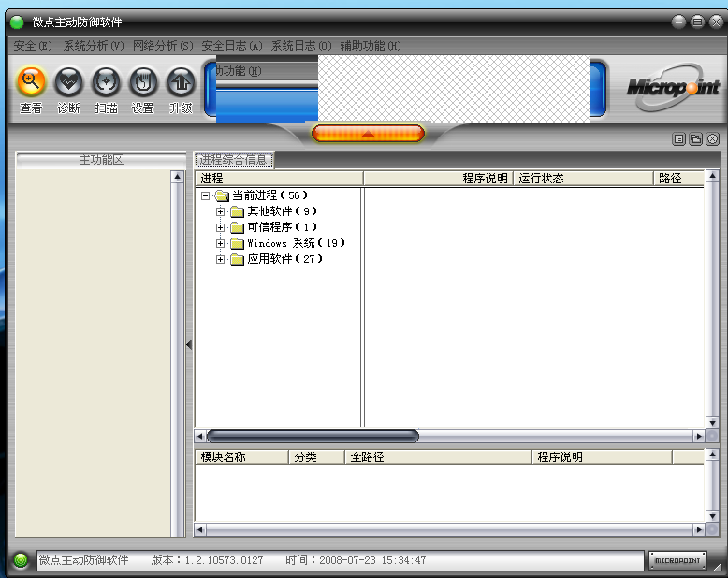The image size is (728, 578).
Task: Sort by the 分类 column header
Action: pyautogui.click(x=316, y=457)
